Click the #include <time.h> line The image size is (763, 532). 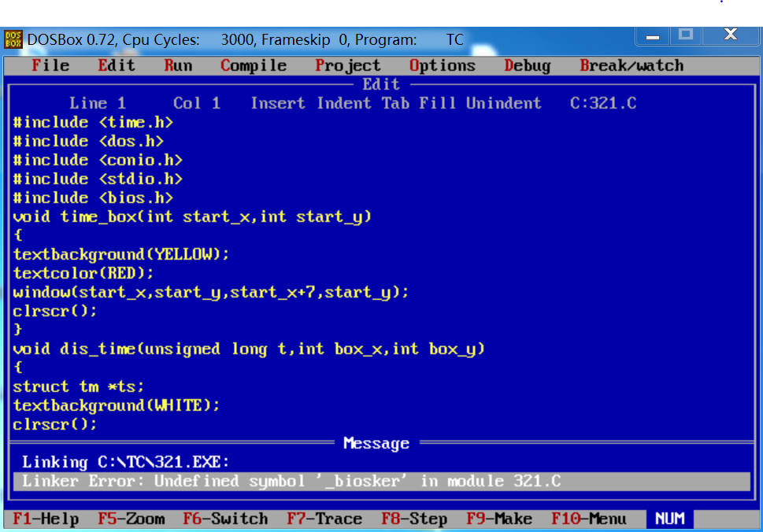pos(93,122)
